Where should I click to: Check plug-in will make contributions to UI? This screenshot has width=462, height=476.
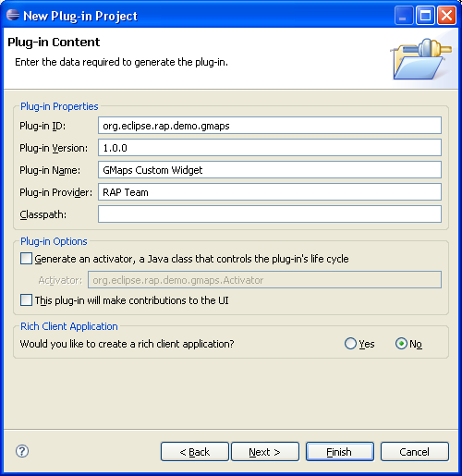coord(26,300)
